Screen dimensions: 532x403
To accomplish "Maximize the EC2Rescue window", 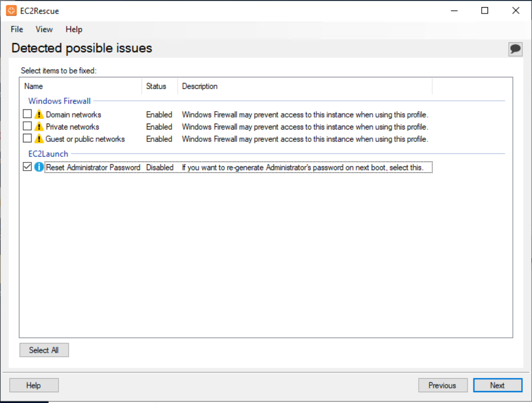I will tap(485, 10).
